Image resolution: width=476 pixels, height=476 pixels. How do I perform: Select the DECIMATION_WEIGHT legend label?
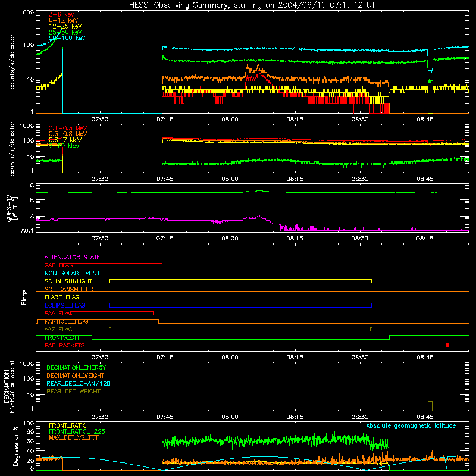(x=76, y=375)
